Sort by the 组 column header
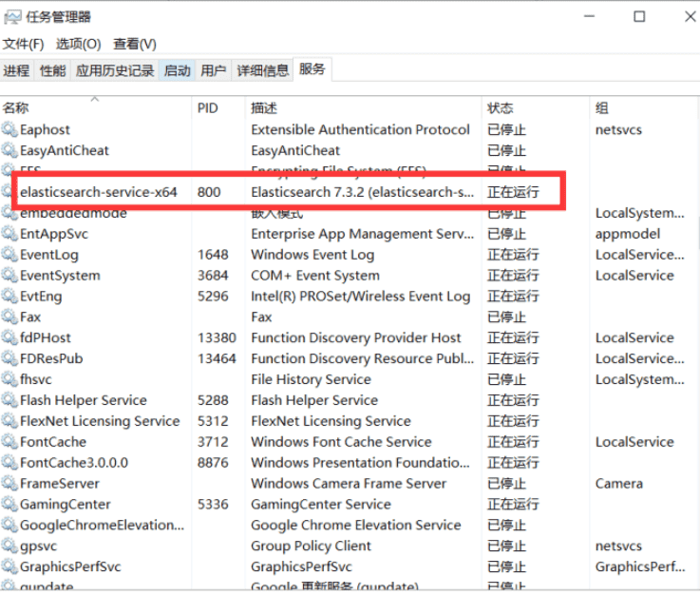This screenshot has height=595, width=700. coord(642,107)
